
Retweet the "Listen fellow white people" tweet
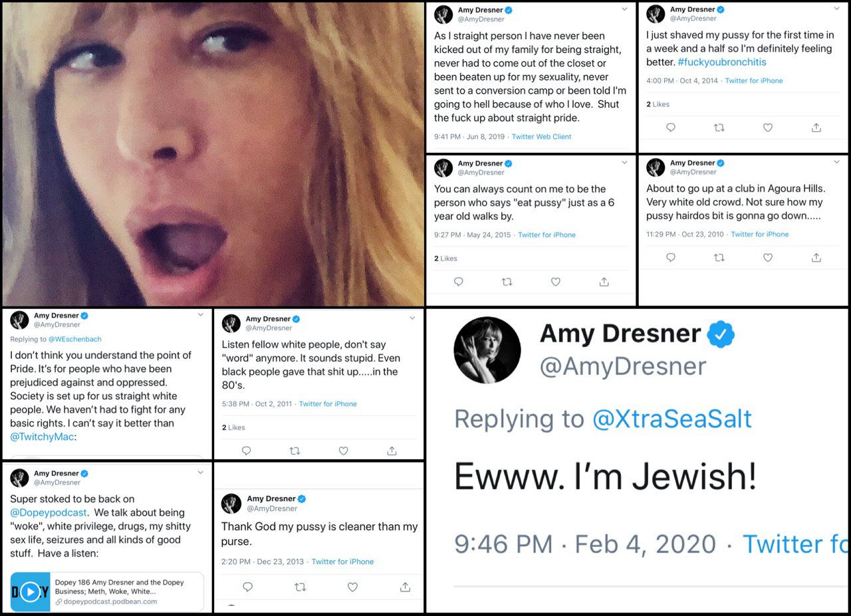pos(295,451)
